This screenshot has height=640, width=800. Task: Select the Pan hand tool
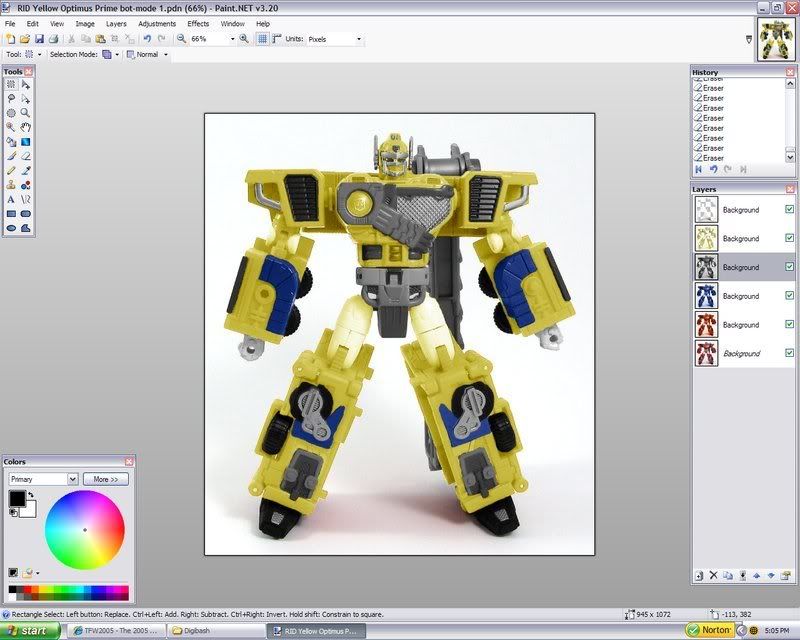tap(26, 127)
